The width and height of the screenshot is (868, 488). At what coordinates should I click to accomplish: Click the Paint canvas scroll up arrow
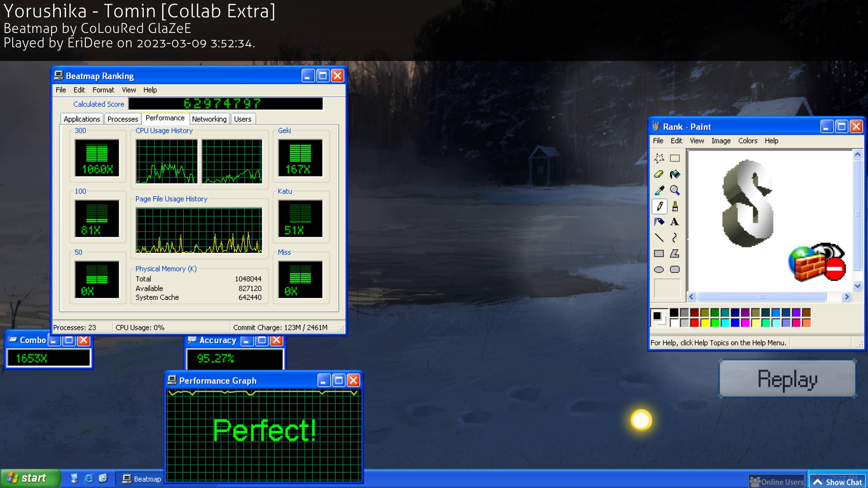coord(857,155)
